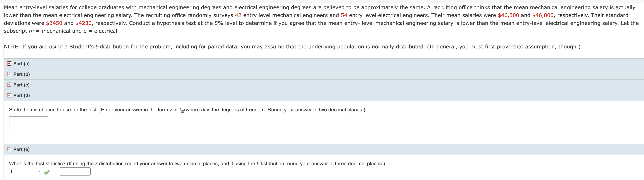Click the minus icon beside Part (e)

(9, 149)
